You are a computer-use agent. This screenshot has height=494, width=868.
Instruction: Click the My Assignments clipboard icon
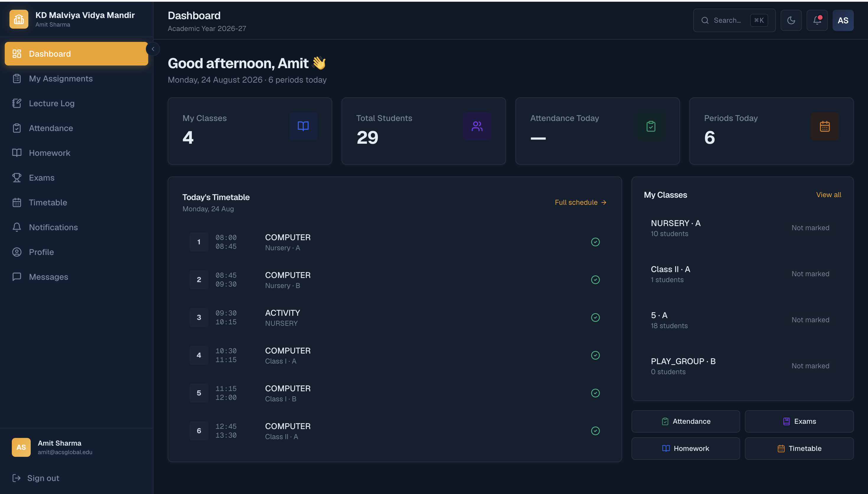point(17,78)
